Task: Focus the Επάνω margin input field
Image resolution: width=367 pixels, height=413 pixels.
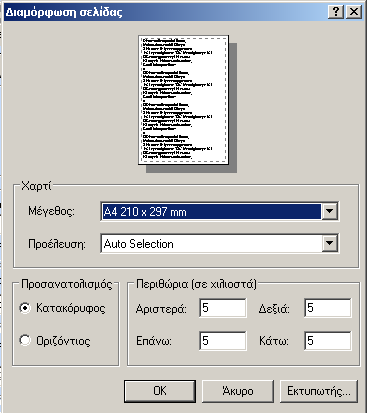Action: click(223, 340)
